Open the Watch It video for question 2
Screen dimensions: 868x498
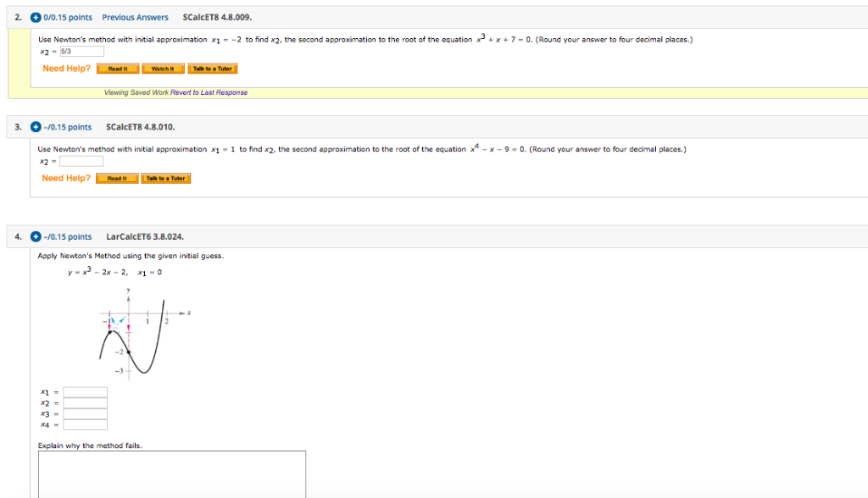coord(161,68)
